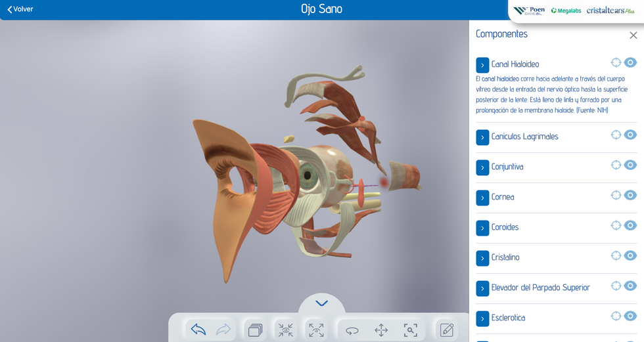Focus target icon for Cristalino
Image resolution: width=644 pixels, height=342 pixels.
pyautogui.click(x=616, y=255)
